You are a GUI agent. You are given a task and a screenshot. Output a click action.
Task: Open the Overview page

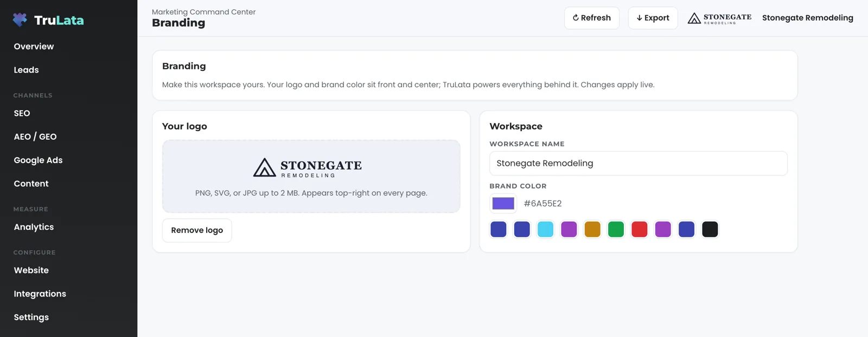pyautogui.click(x=34, y=47)
